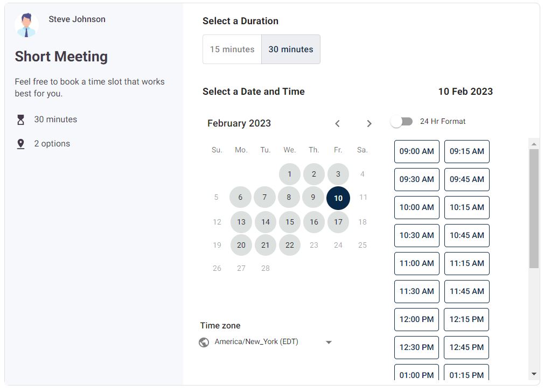The width and height of the screenshot is (544, 392).
Task: Click the location pin icon
Action: pos(21,144)
